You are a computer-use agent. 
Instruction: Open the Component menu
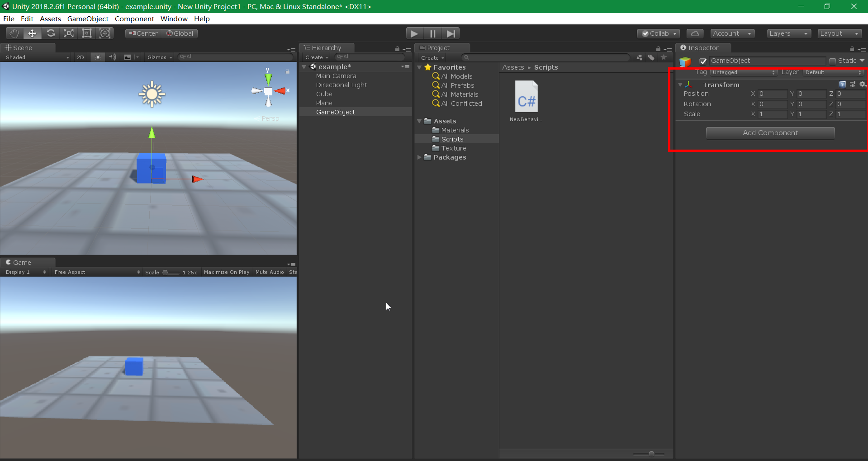134,19
